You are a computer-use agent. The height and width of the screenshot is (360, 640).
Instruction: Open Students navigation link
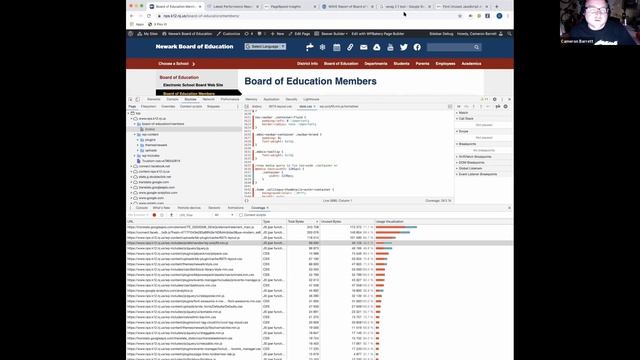click(401, 64)
